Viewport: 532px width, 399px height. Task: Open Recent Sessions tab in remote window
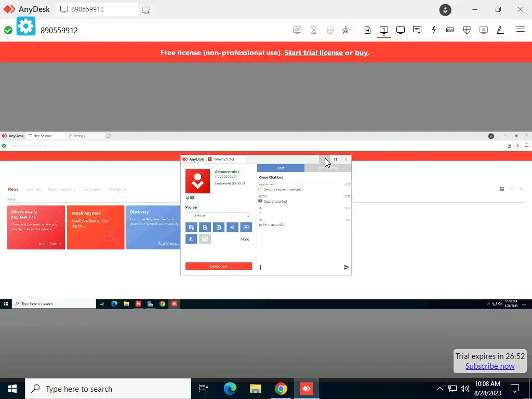point(61,189)
